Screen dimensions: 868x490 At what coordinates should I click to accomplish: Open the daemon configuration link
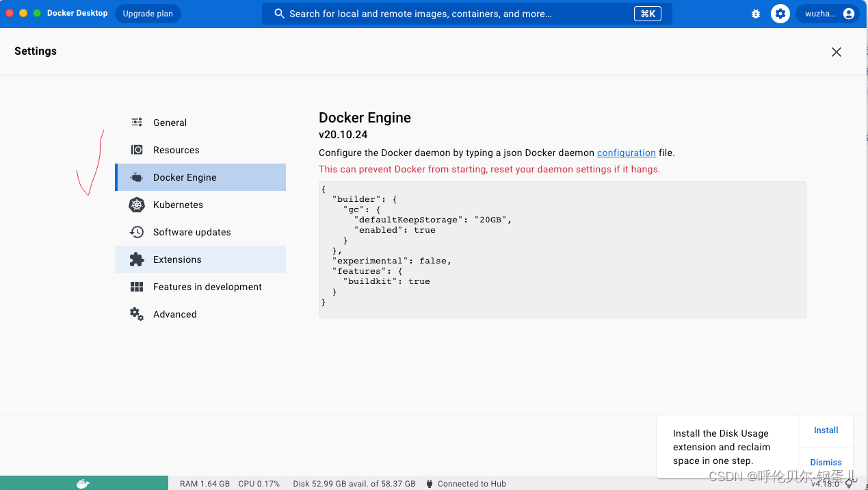click(x=626, y=153)
